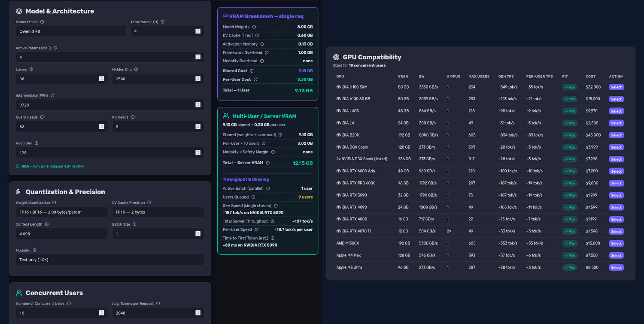The height and width of the screenshot is (324, 644).
Task: Click the info icon beside Number of Concurrent Users
Action: tap(69, 304)
